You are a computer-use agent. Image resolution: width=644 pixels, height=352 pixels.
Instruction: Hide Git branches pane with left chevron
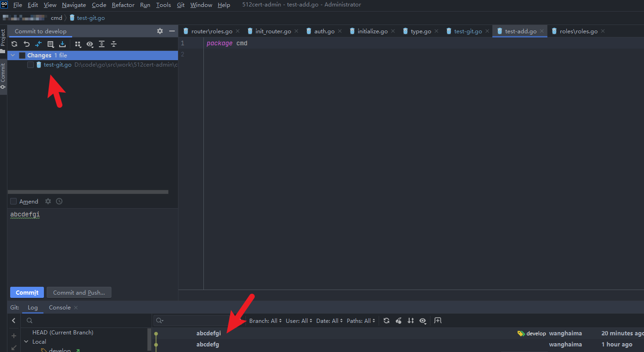pyautogui.click(x=14, y=321)
